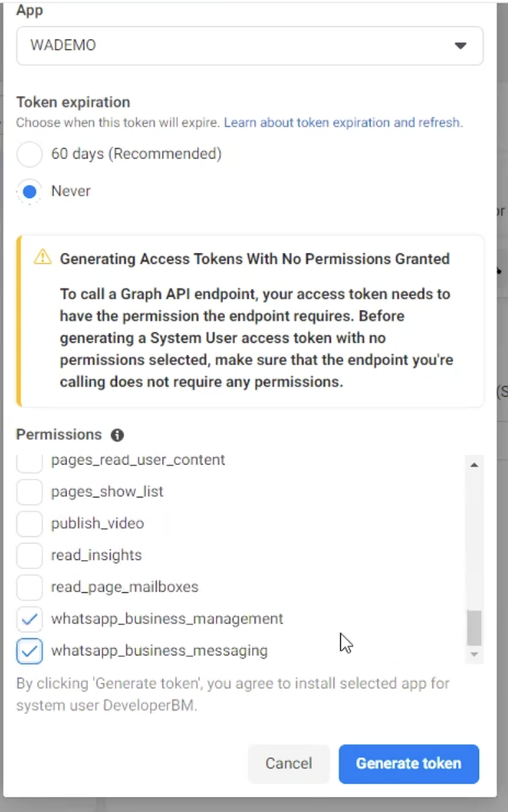Click the yellow warning triangle icon

click(x=42, y=257)
